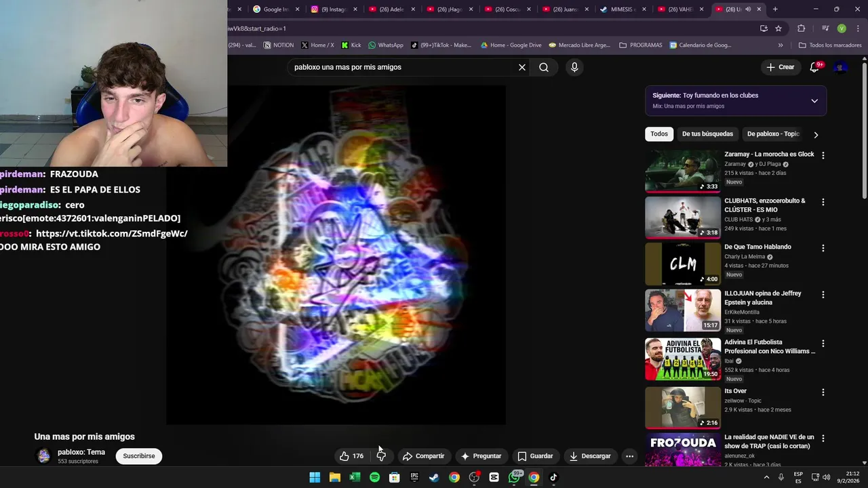Select the De pabloxo - Topic chip
The width and height of the screenshot is (868, 488).
[x=773, y=134]
